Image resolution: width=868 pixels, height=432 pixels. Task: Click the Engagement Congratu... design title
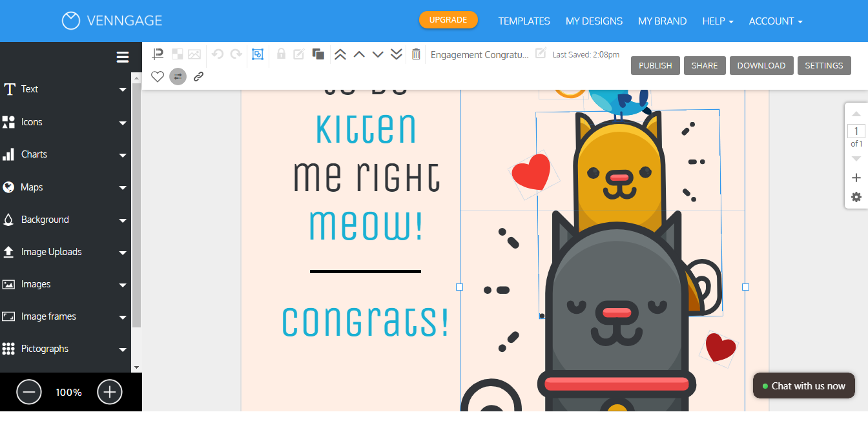tap(479, 54)
